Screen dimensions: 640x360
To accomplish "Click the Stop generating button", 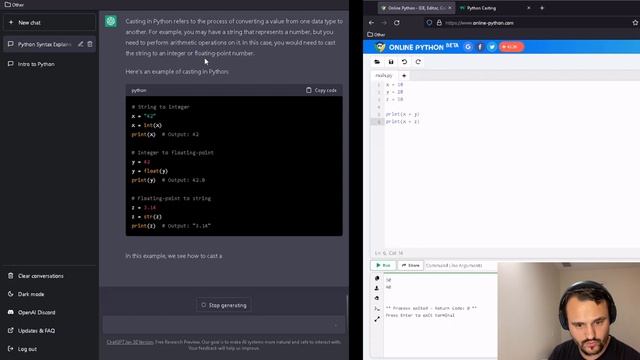I will [x=224, y=305].
